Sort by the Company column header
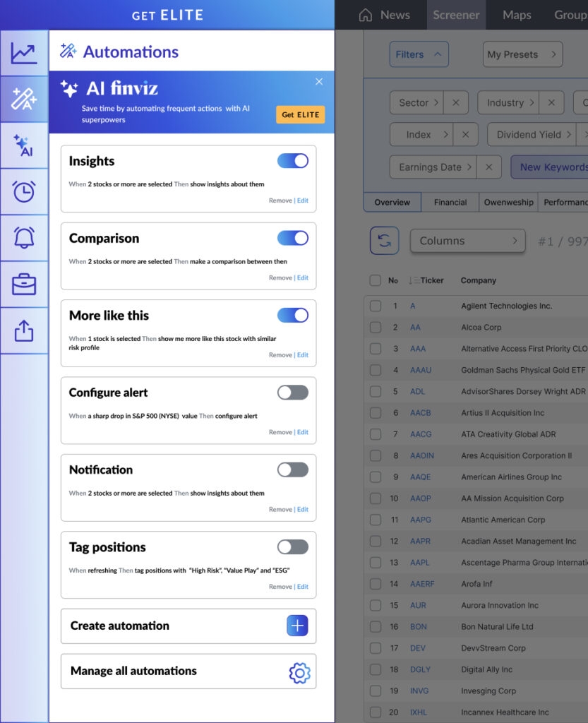Screen dimensions: 588x723 click(x=479, y=280)
